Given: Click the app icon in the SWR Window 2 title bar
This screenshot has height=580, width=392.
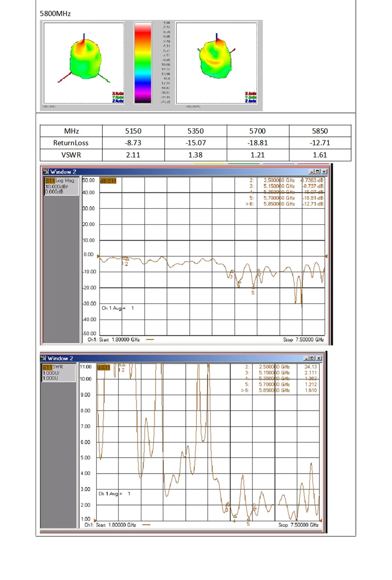Looking at the screenshot, I should (x=43, y=358).
